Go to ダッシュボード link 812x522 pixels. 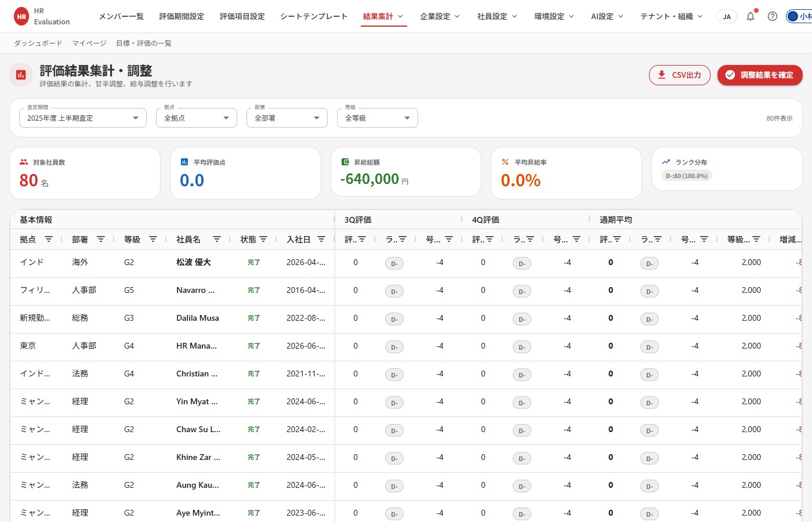[38, 43]
